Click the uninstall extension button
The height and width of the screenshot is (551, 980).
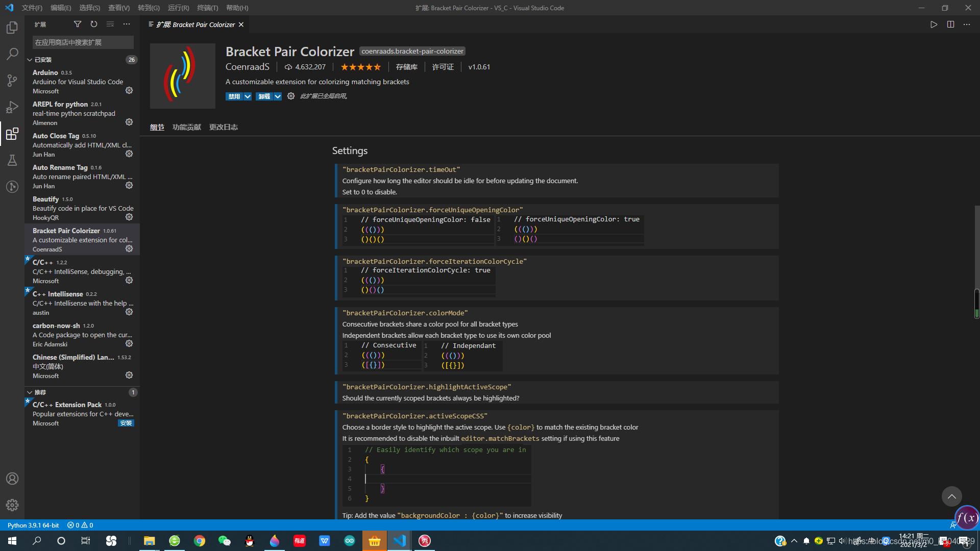pyautogui.click(x=264, y=96)
